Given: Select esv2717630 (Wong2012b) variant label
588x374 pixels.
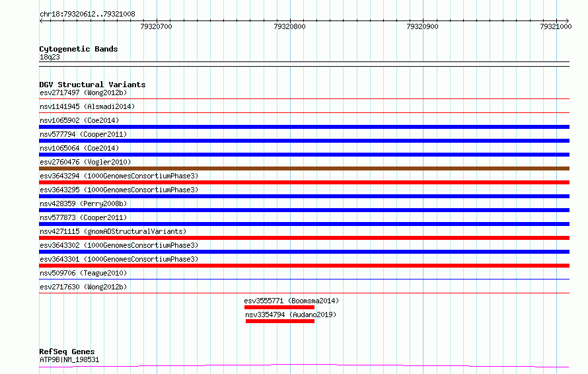Looking at the screenshot, I should point(83,287).
